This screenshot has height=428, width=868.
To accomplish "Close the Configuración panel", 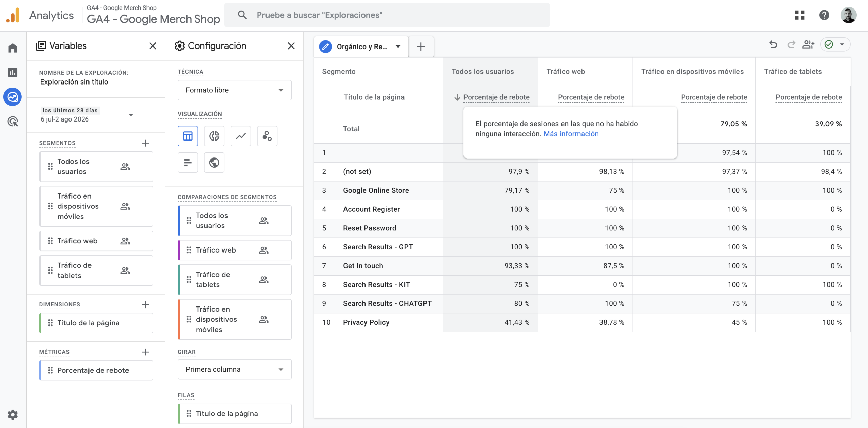I will point(291,46).
